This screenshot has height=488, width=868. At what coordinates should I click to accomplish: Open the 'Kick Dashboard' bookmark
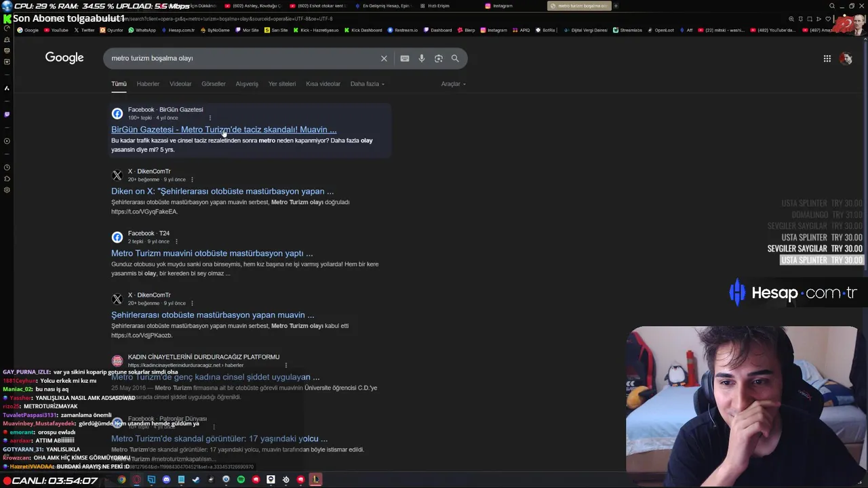[x=363, y=30]
